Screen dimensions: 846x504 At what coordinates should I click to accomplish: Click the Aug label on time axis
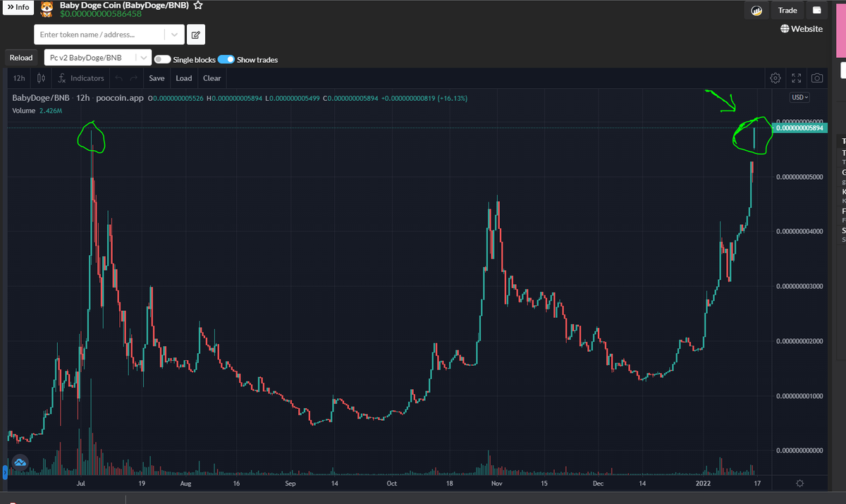186,484
